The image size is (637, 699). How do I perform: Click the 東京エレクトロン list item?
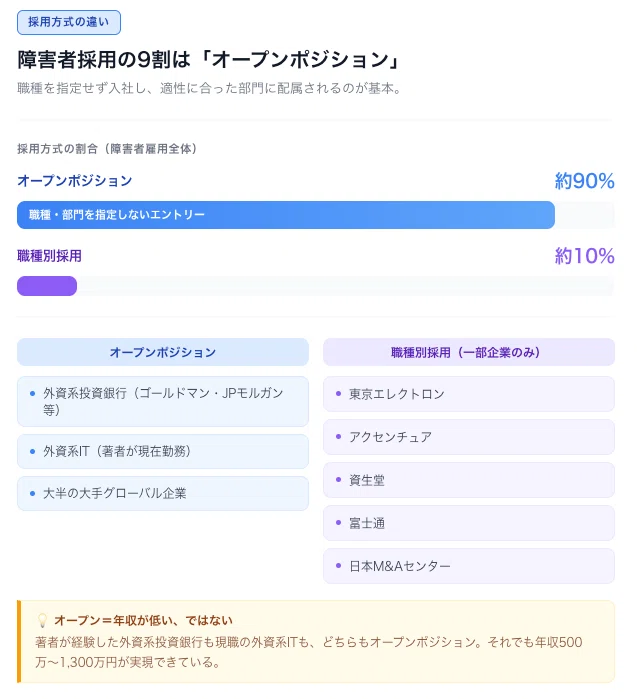469,394
